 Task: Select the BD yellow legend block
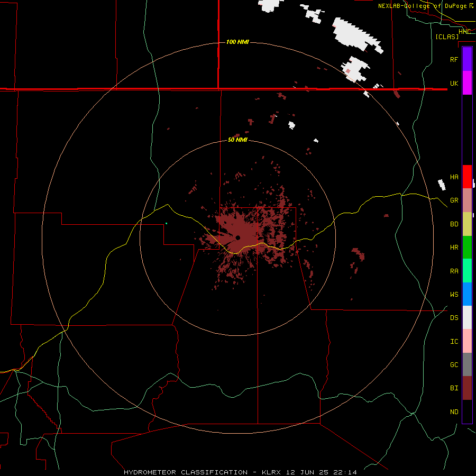[467, 224]
